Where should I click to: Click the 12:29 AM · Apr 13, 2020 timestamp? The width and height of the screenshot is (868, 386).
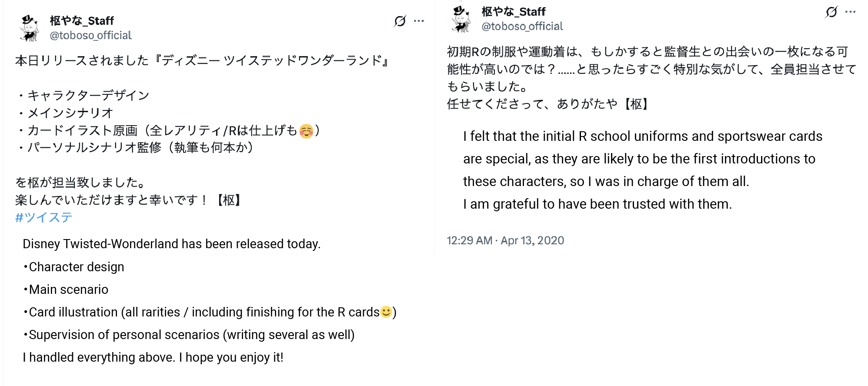505,240
